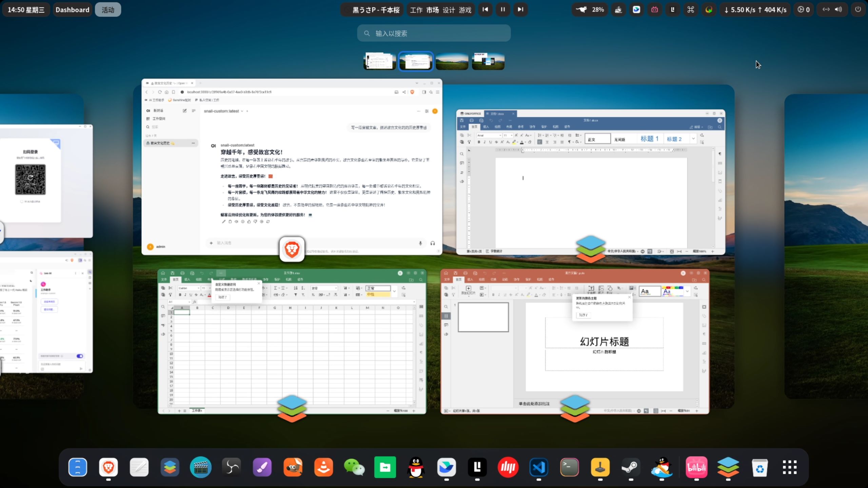Screen dimensions: 868x488
Task: Click the power icon in the top bar
Action: [858, 9]
